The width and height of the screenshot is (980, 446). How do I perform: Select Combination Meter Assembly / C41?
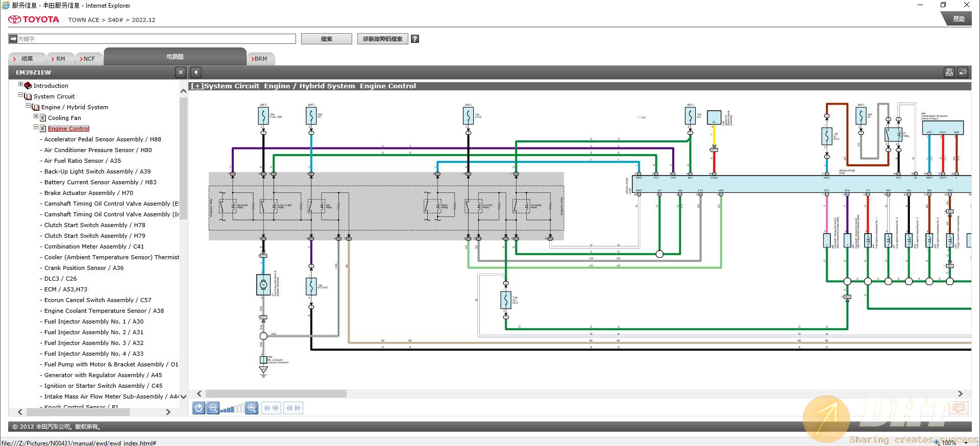tap(94, 246)
